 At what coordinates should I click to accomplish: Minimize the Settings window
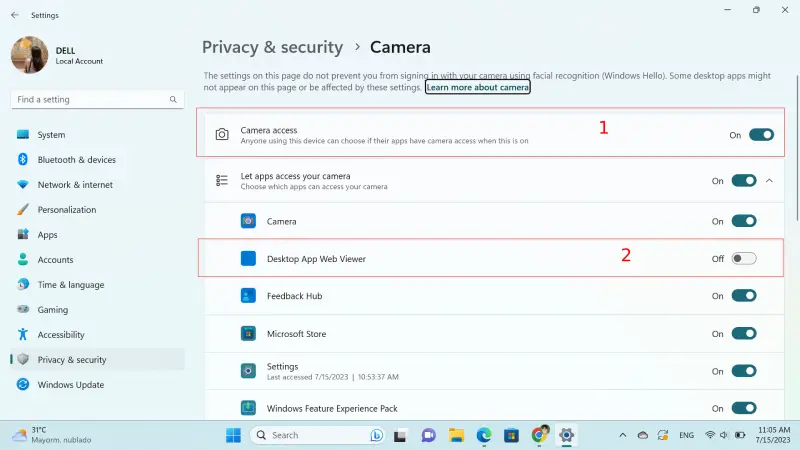click(x=728, y=10)
